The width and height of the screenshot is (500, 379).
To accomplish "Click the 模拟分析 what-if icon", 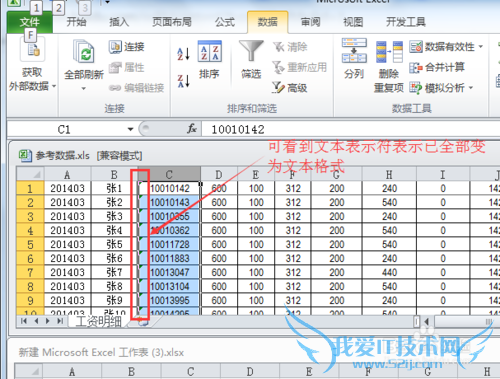I will (x=416, y=88).
